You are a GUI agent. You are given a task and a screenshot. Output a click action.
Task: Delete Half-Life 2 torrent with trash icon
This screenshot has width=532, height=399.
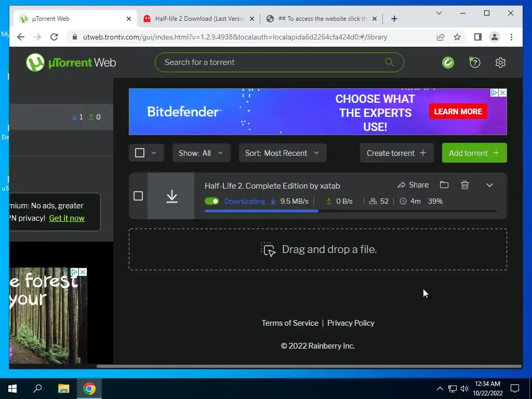pyautogui.click(x=465, y=185)
